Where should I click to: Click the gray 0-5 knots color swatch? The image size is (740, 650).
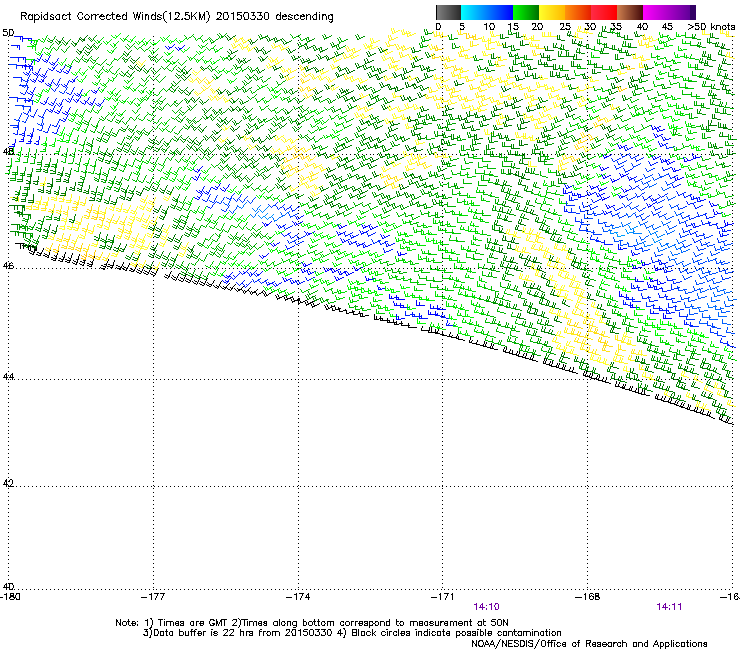tap(448, 12)
